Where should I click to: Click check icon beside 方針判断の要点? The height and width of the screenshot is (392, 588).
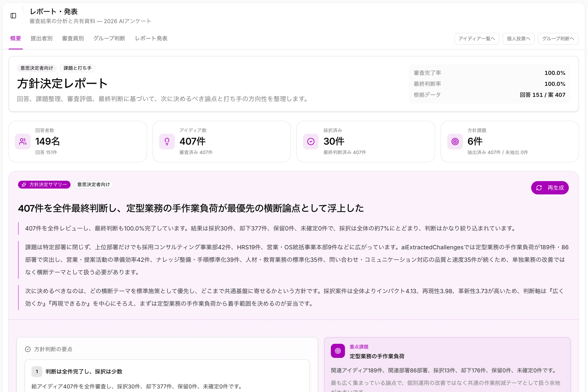coord(28,349)
